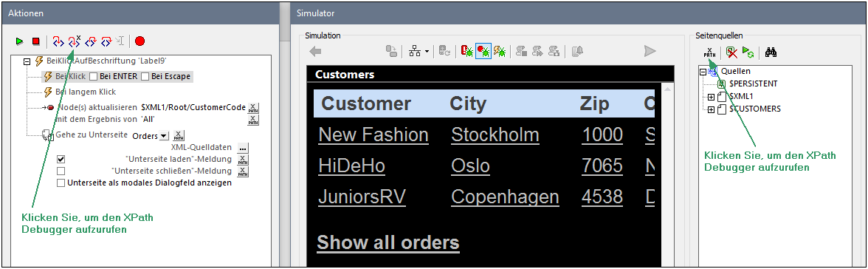
Task: Collapse the Quellen tree node
Action: pyautogui.click(x=703, y=72)
